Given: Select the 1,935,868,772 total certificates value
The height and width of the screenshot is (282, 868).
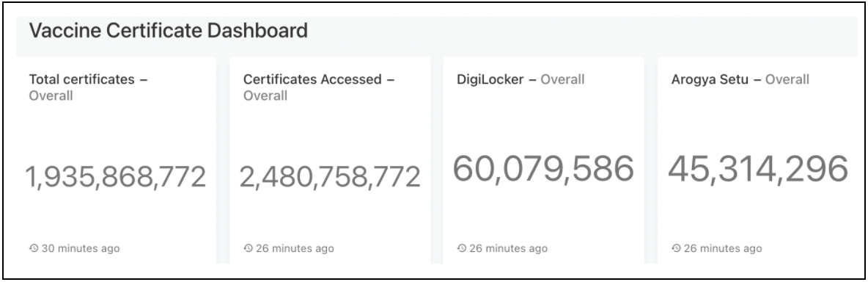Looking at the screenshot, I should tap(116, 177).
